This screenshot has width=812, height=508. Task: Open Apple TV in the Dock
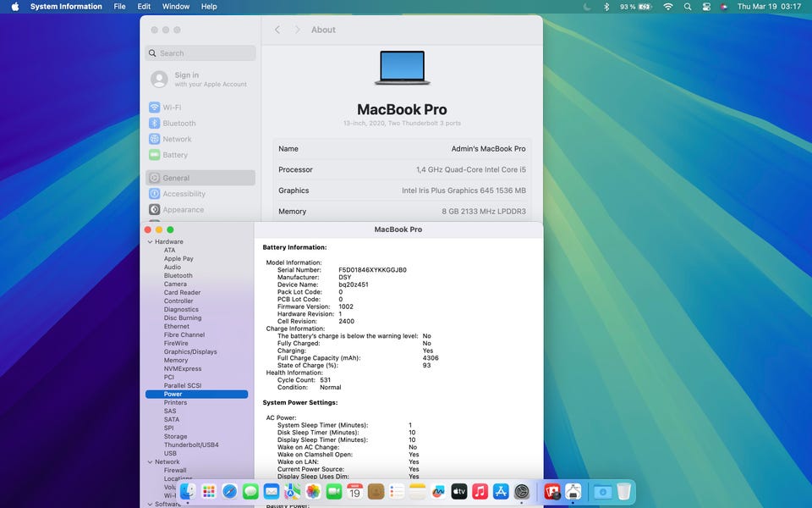point(459,492)
